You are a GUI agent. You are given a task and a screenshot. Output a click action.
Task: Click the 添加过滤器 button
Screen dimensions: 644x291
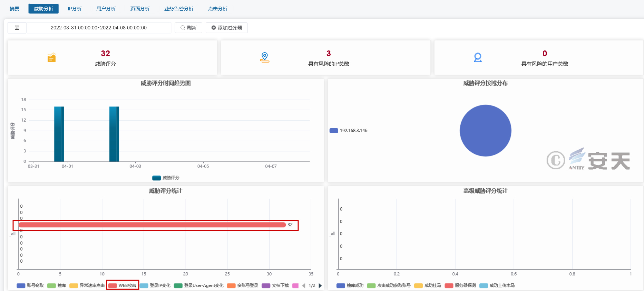226,28
